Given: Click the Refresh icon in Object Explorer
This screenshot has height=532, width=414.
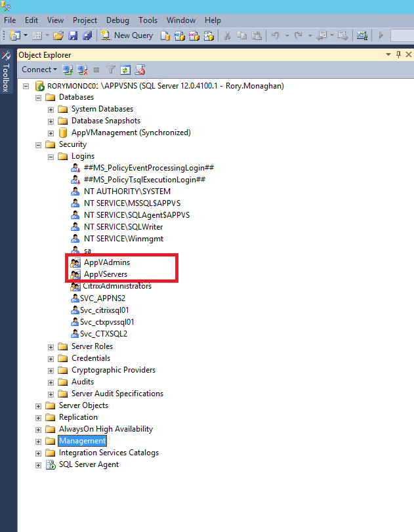Looking at the screenshot, I should coord(125,70).
